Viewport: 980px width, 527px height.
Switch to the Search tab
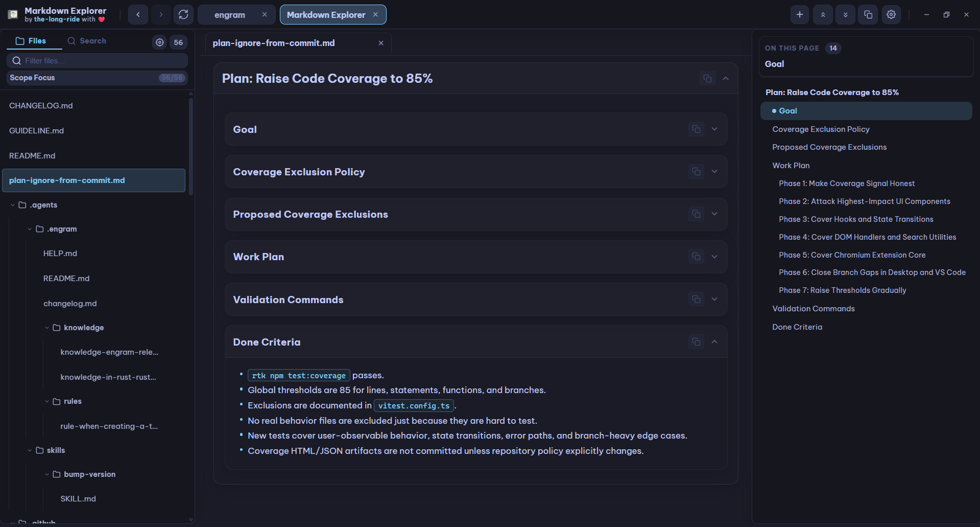pyautogui.click(x=87, y=41)
